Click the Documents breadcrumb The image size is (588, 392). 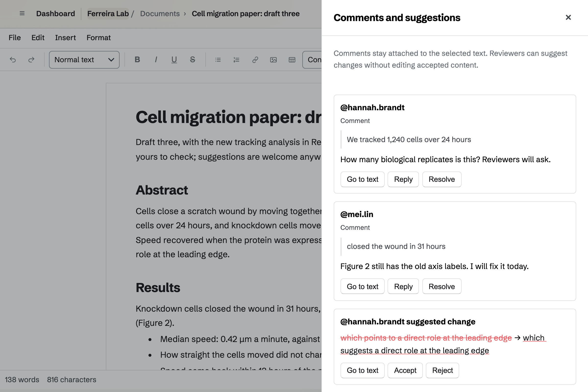160,13
